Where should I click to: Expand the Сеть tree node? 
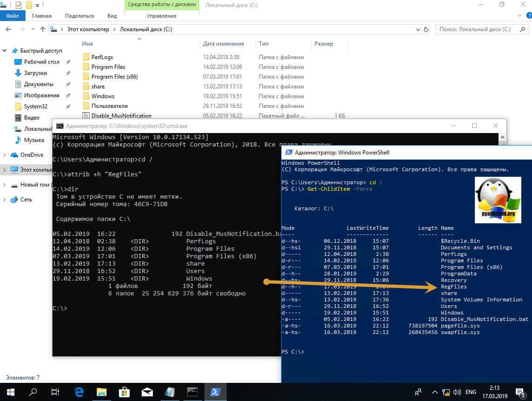[x=5, y=200]
